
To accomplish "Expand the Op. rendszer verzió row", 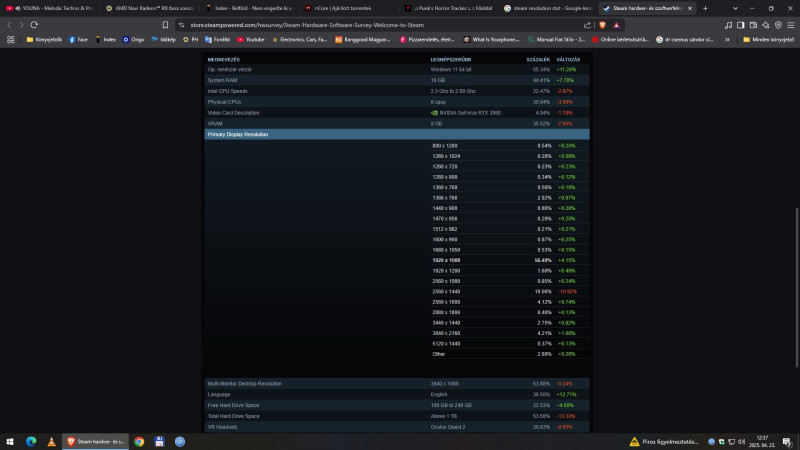I will click(397, 69).
